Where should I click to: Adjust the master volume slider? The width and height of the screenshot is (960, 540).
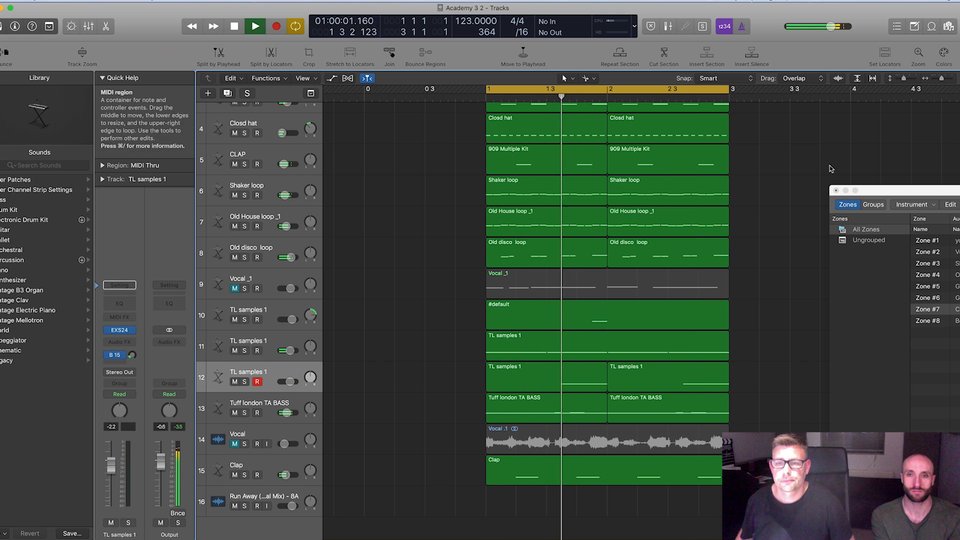point(818,26)
